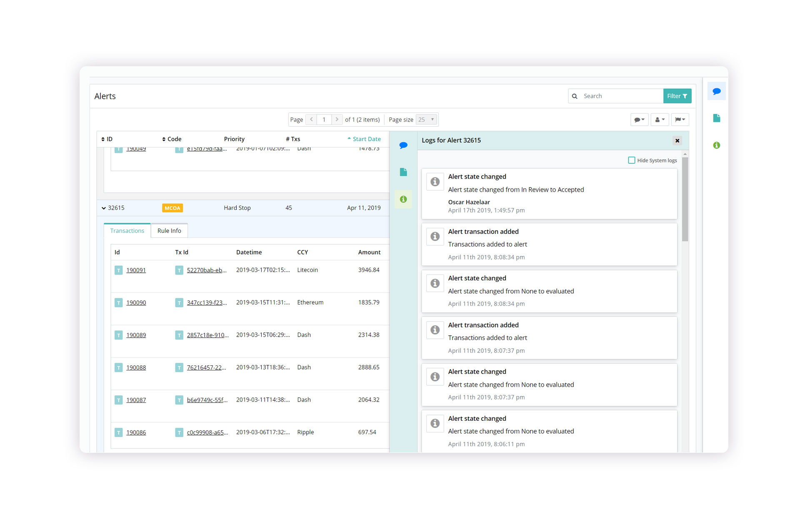Image resolution: width=800 pixels, height=532 pixels.
Task: Click the MCOA code badge
Action: point(172,208)
